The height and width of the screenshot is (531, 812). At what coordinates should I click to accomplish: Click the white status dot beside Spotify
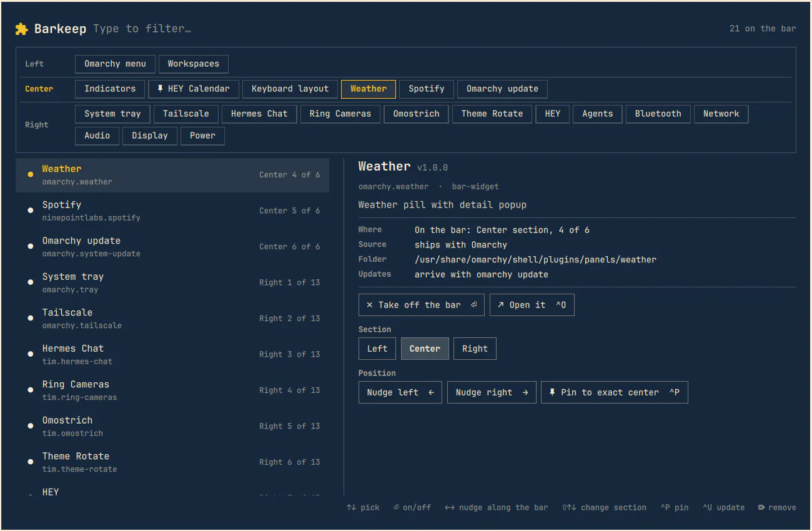click(x=30, y=211)
